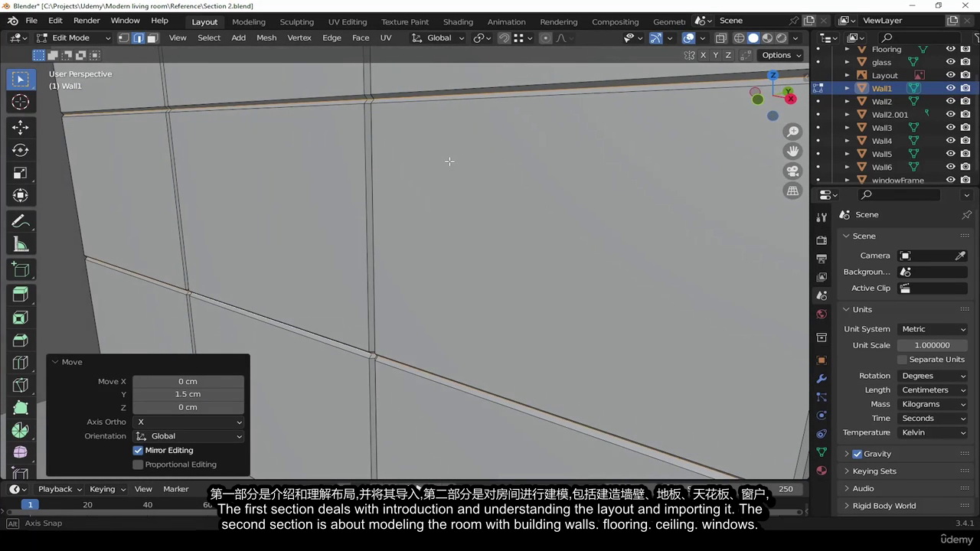Screen dimensions: 980x551
Task: Select the Annotate tool
Action: [x=21, y=222]
